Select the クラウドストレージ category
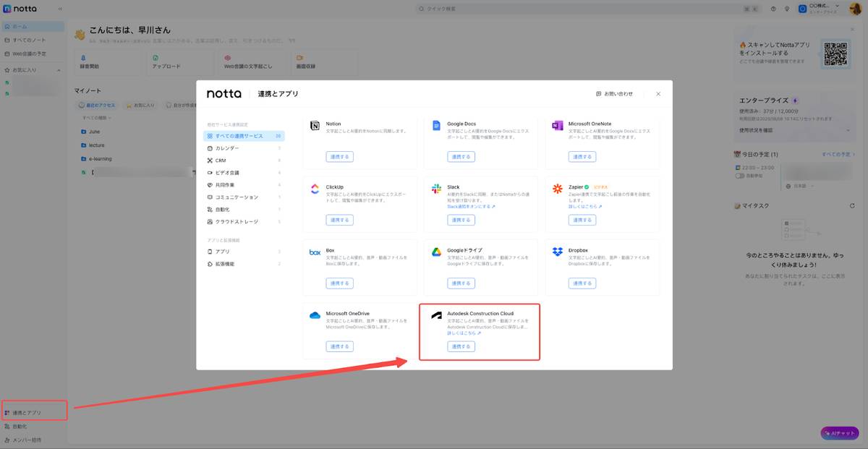This screenshot has height=449, width=868. click(x=244, y=221)
